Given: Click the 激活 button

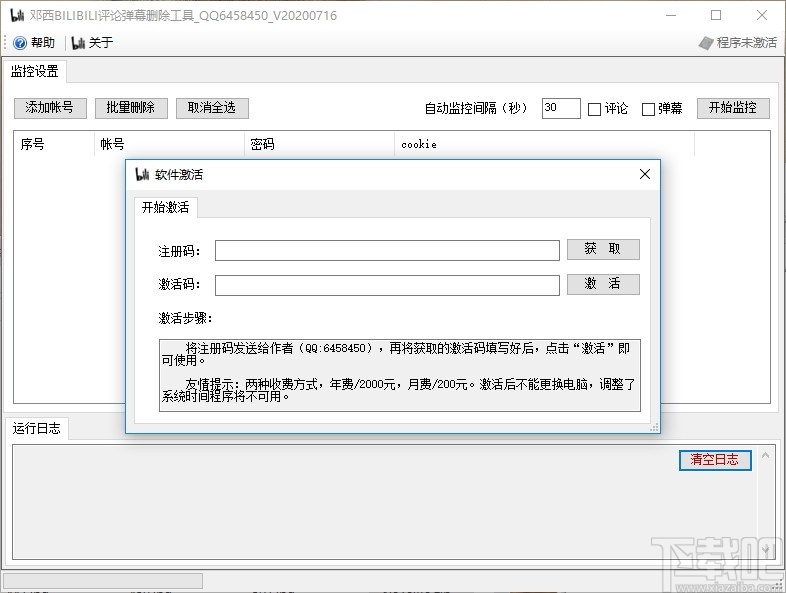Looking at the screenshot, I should tap(603, 284).
